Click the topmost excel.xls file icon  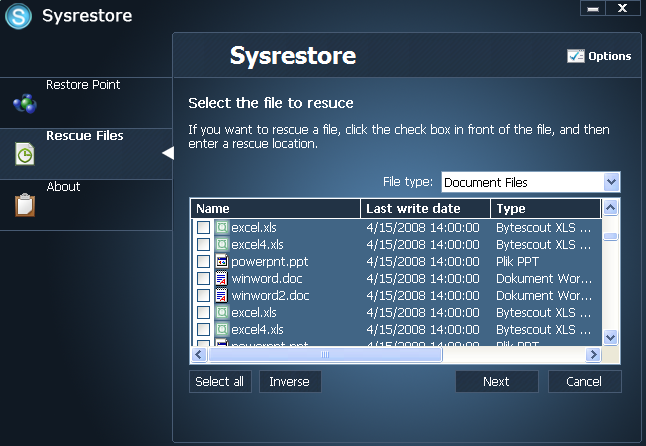coord(222,228)
